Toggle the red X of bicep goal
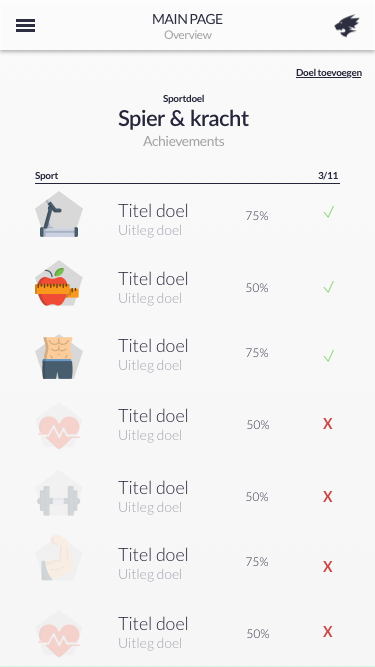The image size is (375, 667). (x=327, y=567)
